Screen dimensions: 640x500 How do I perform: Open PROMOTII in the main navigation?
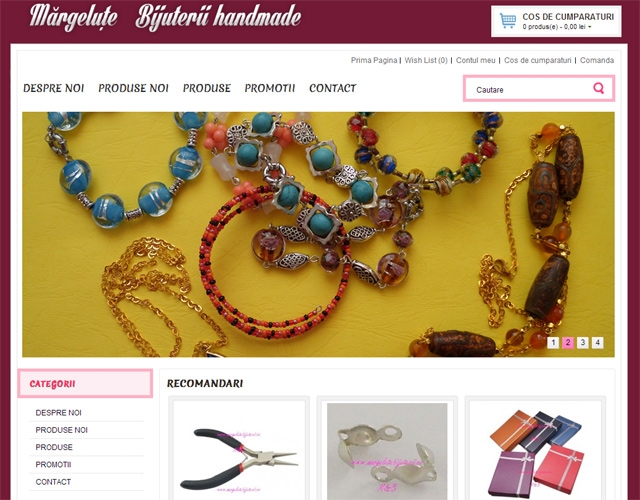coord(270,88)
